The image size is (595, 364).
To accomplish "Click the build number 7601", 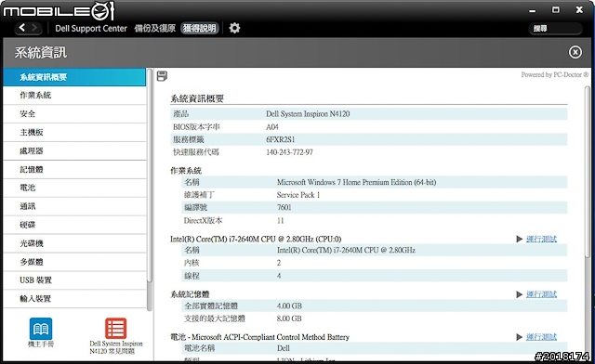I will tap(284, 207).
